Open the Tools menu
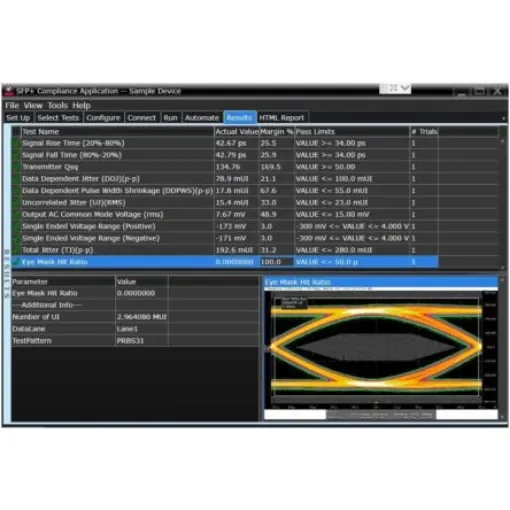Image resolution: width=510 pixels, height=510 pixels. (58, 106)
